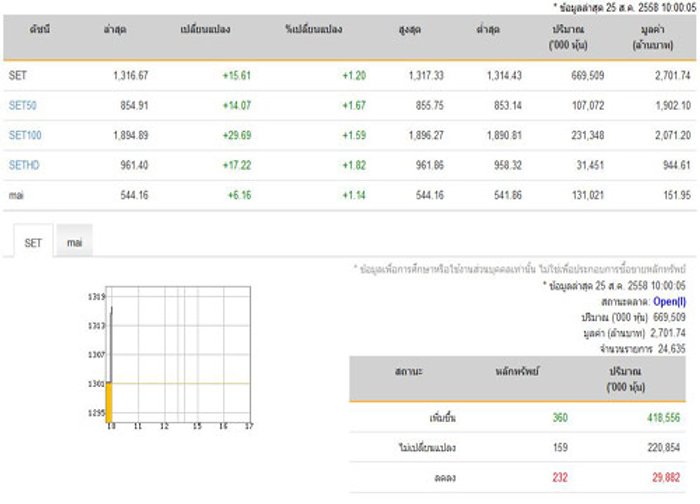Click unchanged volume 220,854
The width and height of the screenshot is (700, 504).
(663, 447)
